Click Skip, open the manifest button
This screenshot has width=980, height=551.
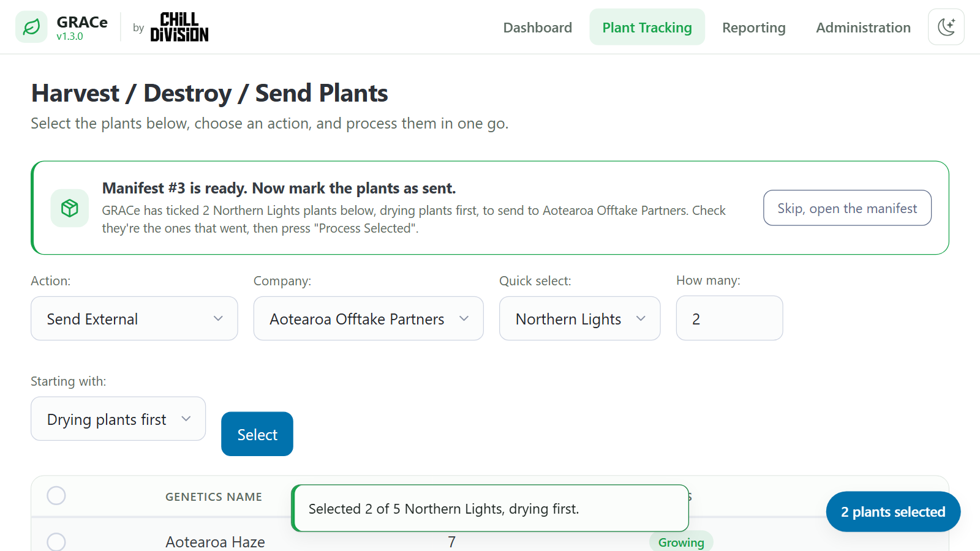(x=847, y=208)
